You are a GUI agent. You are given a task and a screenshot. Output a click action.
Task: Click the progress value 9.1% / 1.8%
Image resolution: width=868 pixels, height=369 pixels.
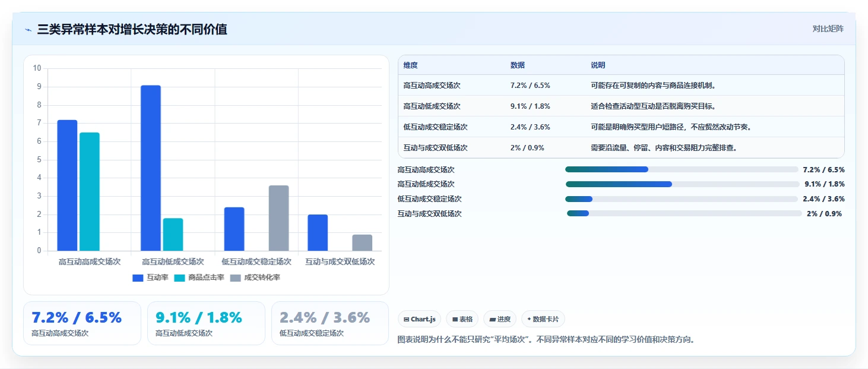pos(825,184)
